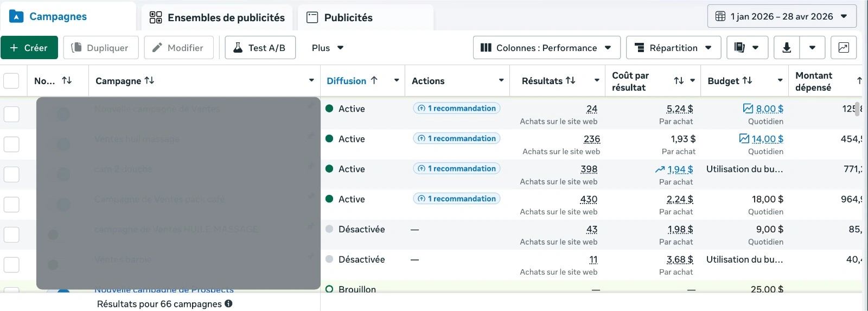
Task: Click info icon next to Résultats pour 66 campagnes
Action: [x=228, y=304]
